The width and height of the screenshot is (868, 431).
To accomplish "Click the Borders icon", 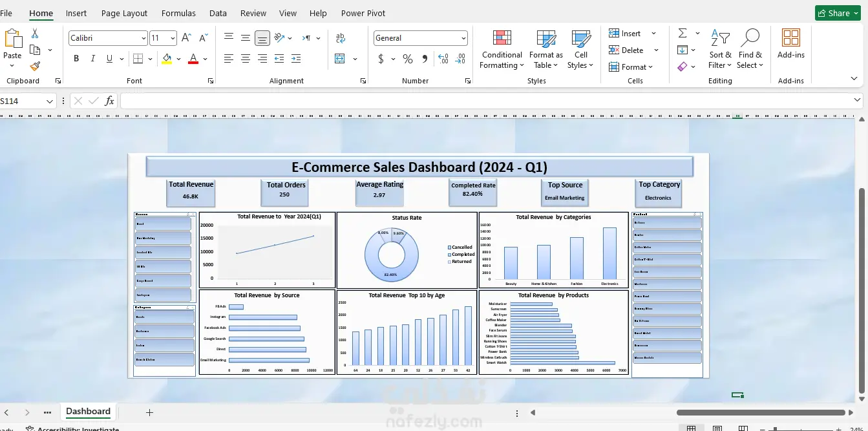I will coord(138,59).
